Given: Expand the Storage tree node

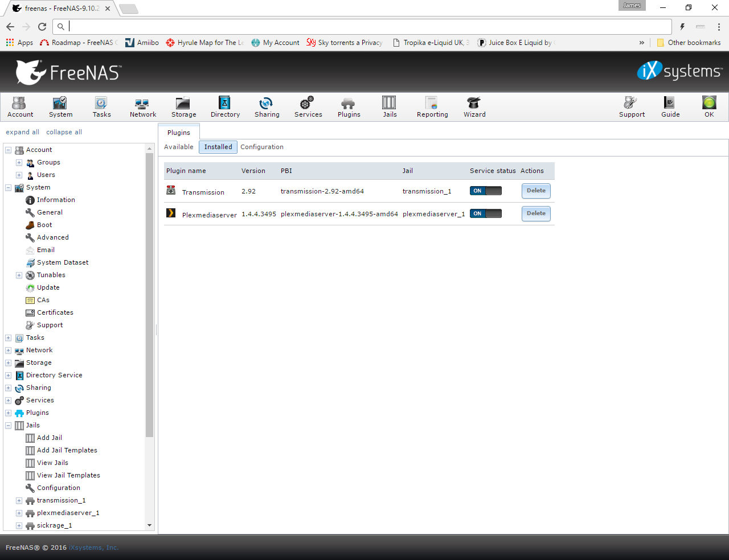Looking at the screenshot, I should click(x=9, y=363).
